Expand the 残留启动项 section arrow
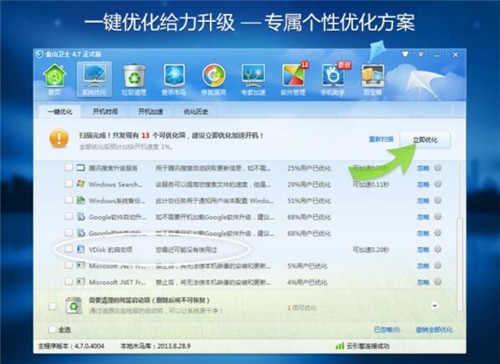The width and height of the screenshot is (500, 364). pos(435,306)
